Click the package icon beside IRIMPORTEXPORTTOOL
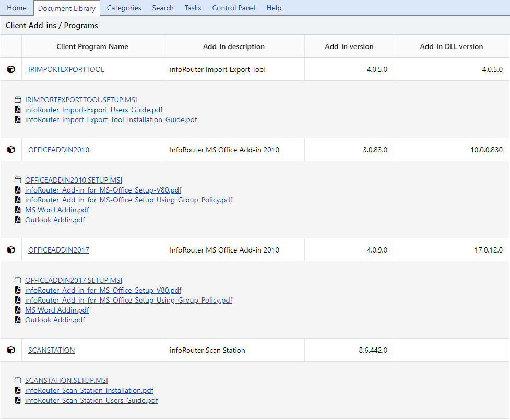This screenshot has height=420, width=510. [x=11, y=69]
